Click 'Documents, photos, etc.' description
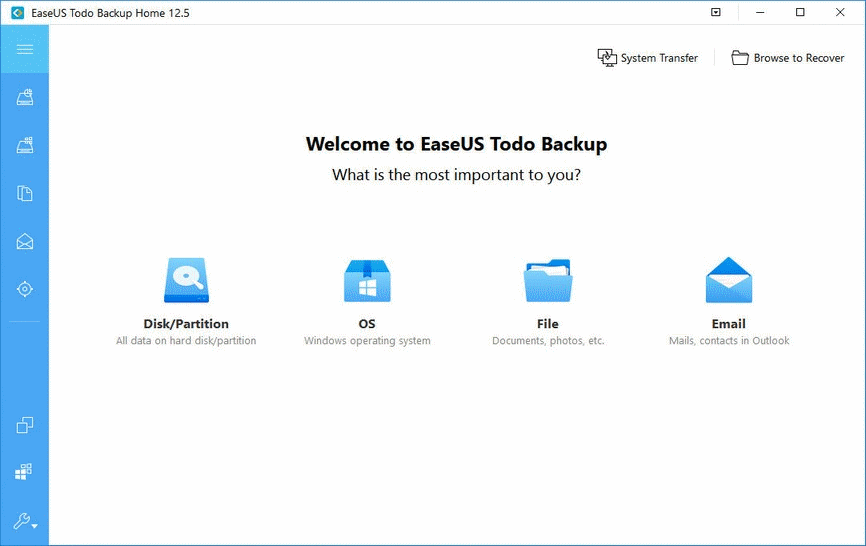This screenshot has width=866, height=546. coord(548,341)
